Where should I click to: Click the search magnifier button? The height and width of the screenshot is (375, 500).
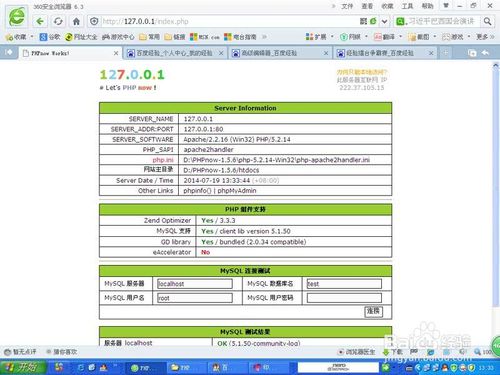(487, 22)
